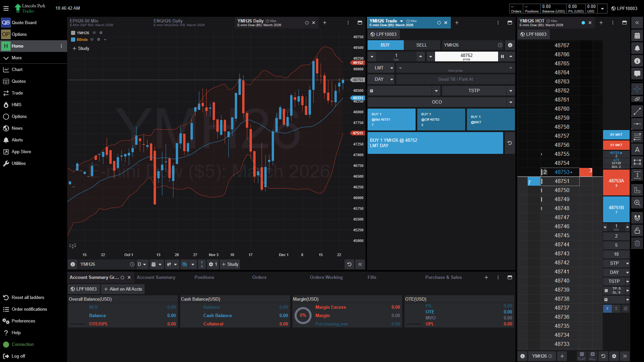The image size is (644, 362).
Task: Toggle visibility of BBnds study
Action: click(92, 40)
